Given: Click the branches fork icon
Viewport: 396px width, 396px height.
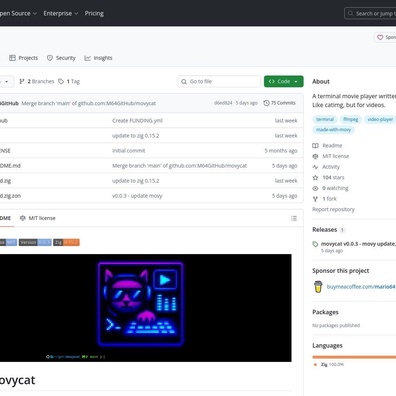Looking at the screenshot, I should click(22, 81).
